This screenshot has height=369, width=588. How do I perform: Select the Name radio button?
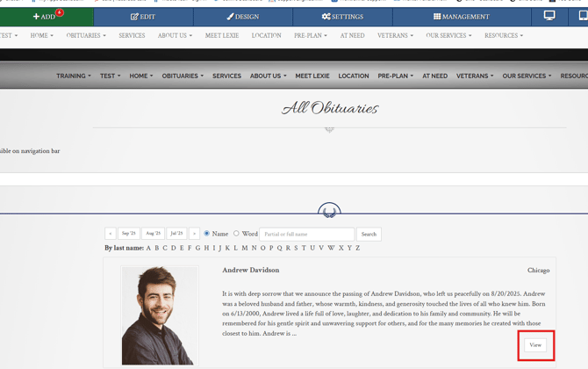pos(207,234)
